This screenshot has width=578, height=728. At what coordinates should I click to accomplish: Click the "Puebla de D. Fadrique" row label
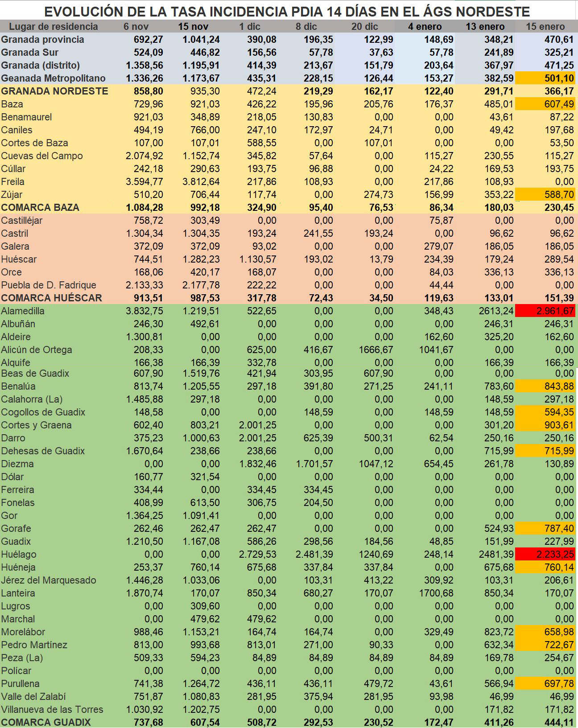click(x=49, y=285)
